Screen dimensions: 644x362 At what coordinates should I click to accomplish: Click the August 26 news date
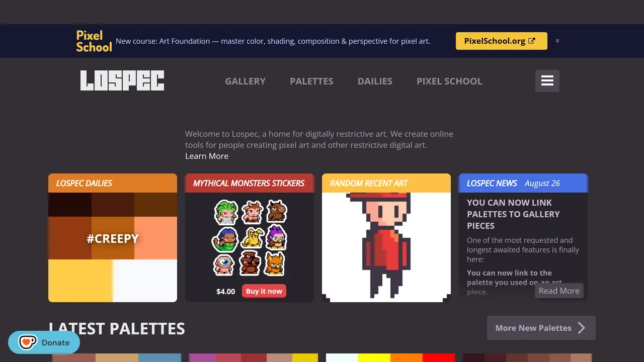542,183
